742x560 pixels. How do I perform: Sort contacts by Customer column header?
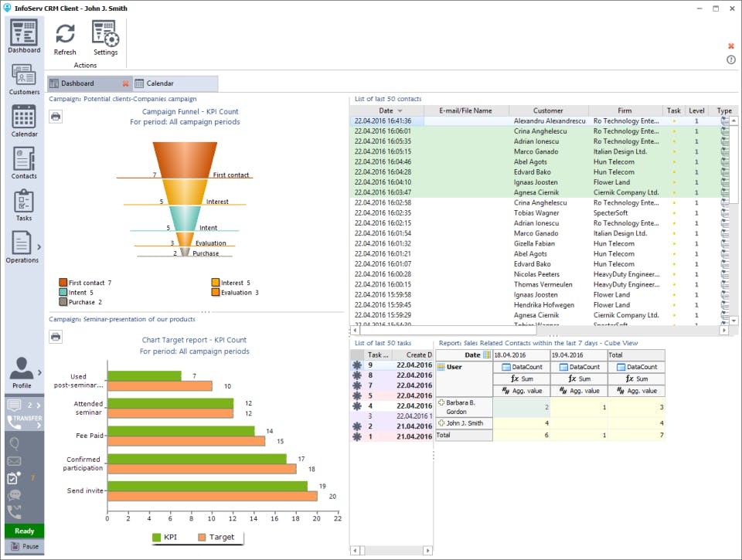coord(548,110)
